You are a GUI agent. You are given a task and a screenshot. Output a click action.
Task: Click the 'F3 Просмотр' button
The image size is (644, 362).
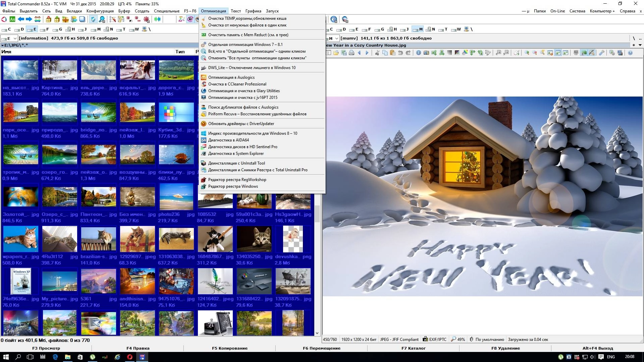(46, 348)
